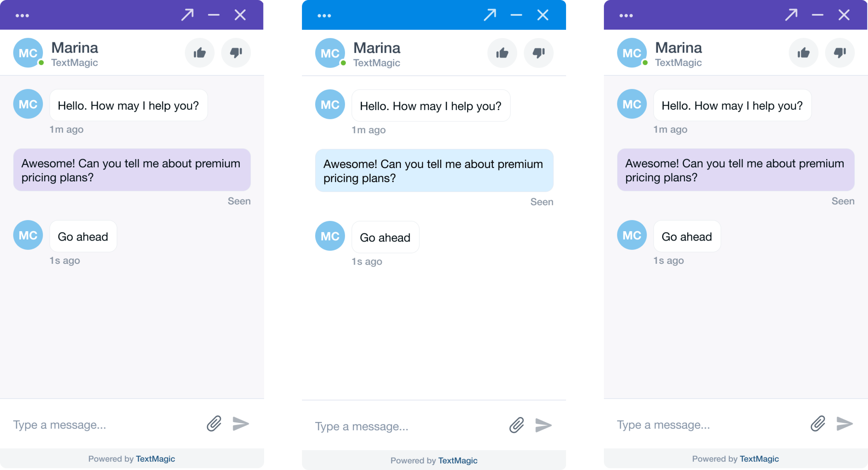Viewport: 868px width, 470px height.
Task: Send the message in the blue chat window
Action: (543, 425)
